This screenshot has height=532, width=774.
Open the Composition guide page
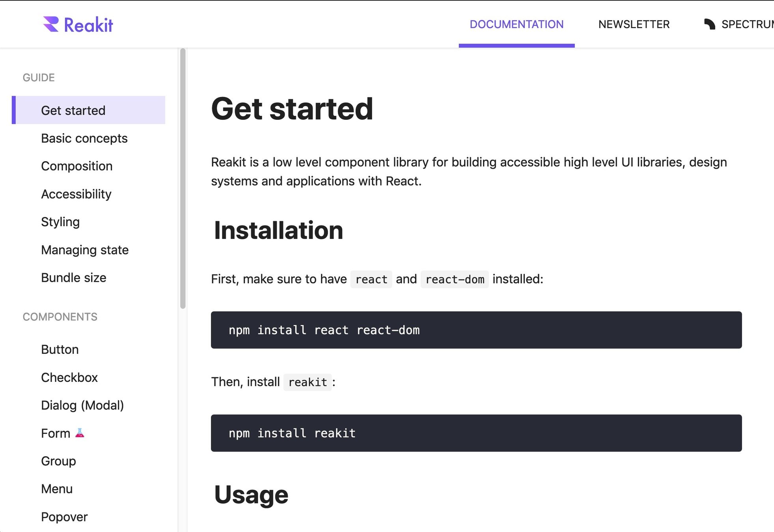77,166
